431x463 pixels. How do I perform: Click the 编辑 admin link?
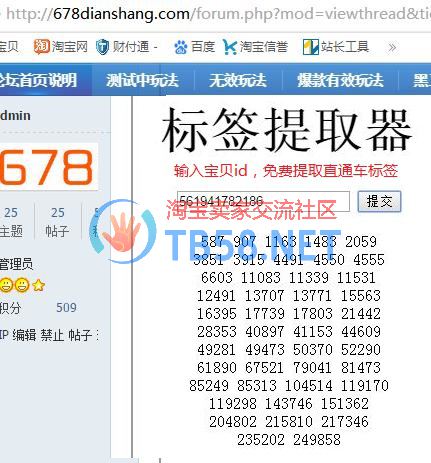(x=24, y=335)
